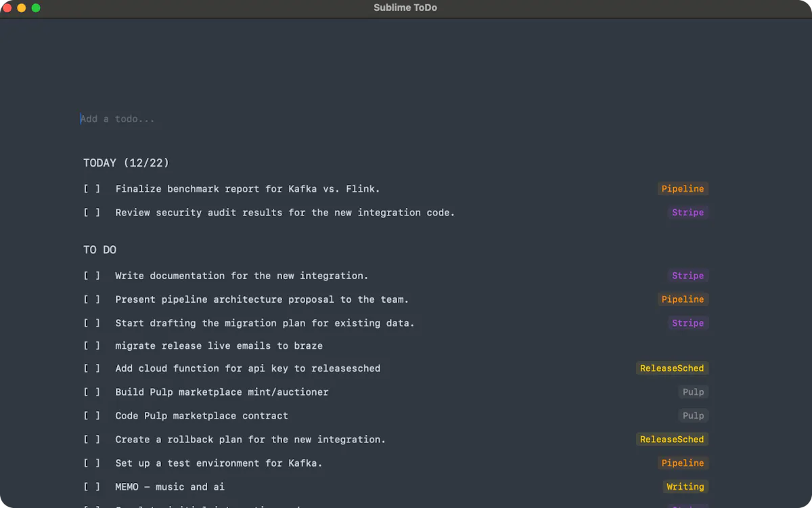Check the "migrate release live emails to braze" box
Image resolution: width=812 pixels, height=508 pixels.
pos(92,345)
